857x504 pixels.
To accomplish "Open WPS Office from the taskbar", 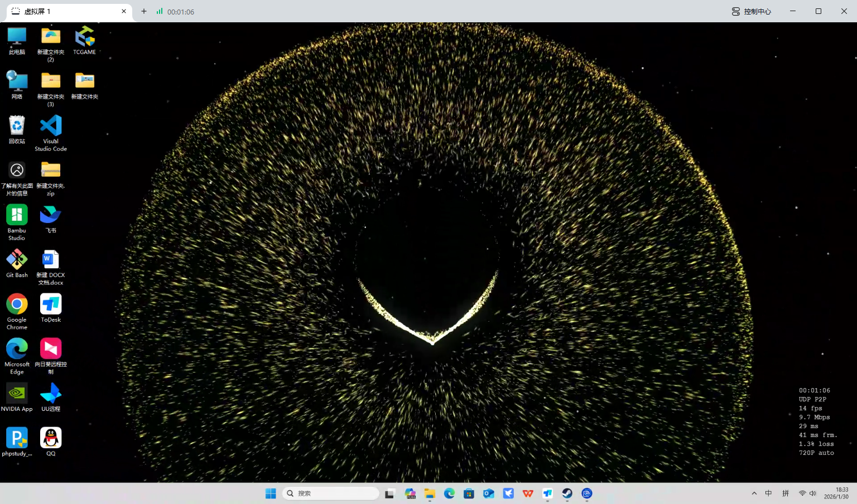I will click(528, 493).
